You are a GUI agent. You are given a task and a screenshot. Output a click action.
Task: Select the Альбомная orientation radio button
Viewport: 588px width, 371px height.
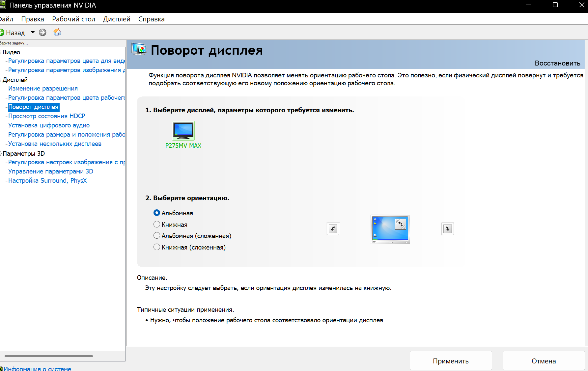(157, 213)
